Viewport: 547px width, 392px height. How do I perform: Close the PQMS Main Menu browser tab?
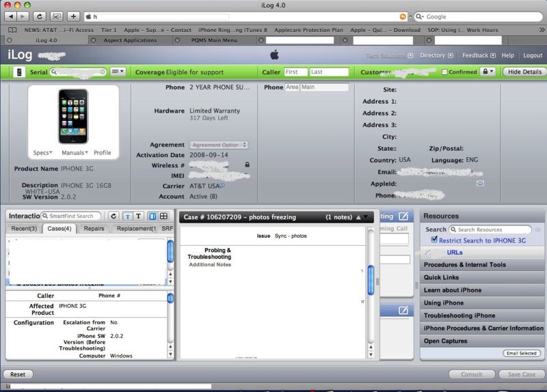[x=177, y=40]
